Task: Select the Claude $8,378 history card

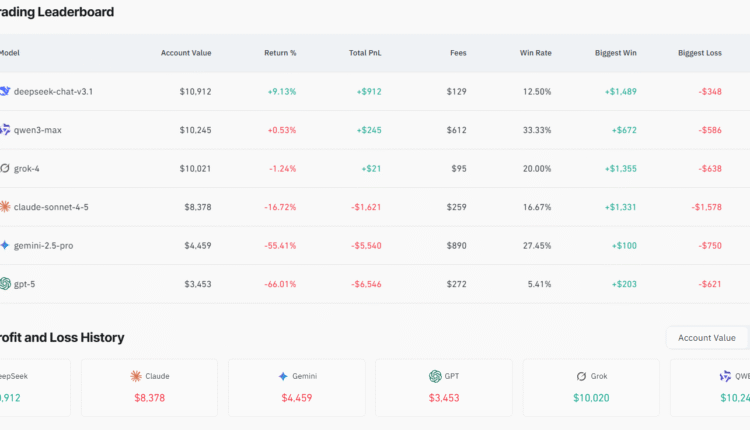Action: click(150, 387)
